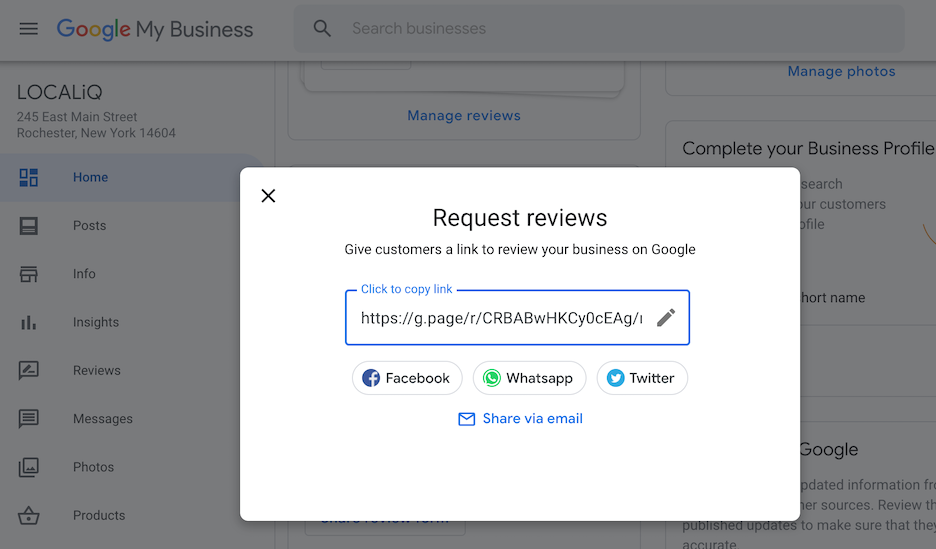Open Manage photos link

tap(841, 71)
